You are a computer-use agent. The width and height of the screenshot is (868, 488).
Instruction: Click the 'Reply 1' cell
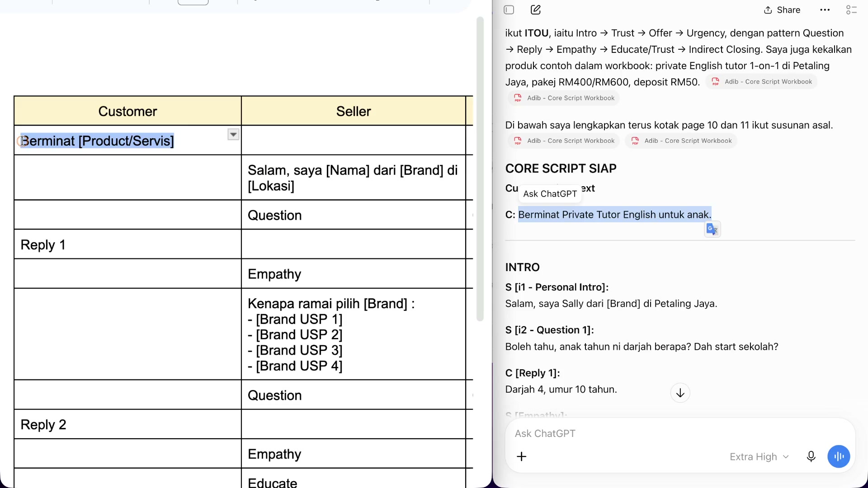pos(127,244)
